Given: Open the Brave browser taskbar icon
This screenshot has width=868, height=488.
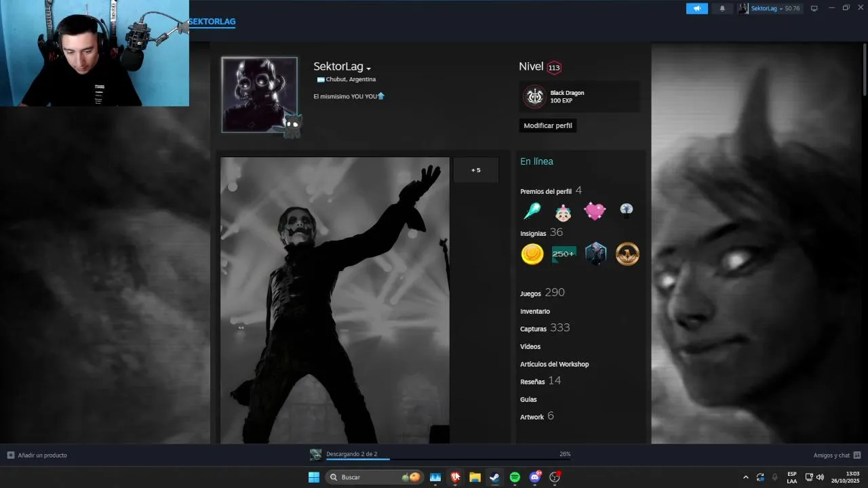Looking at the screenshot, I should click(455, 477).
